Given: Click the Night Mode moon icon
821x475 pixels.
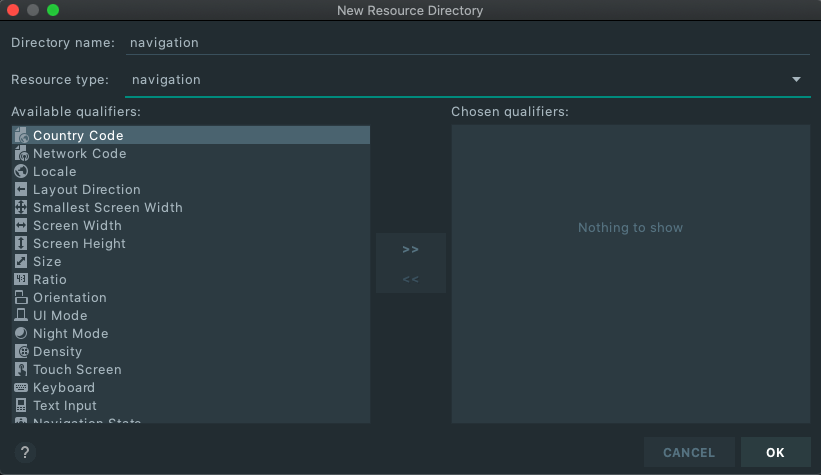Looking at the screenshot, I should click(21, 333).
